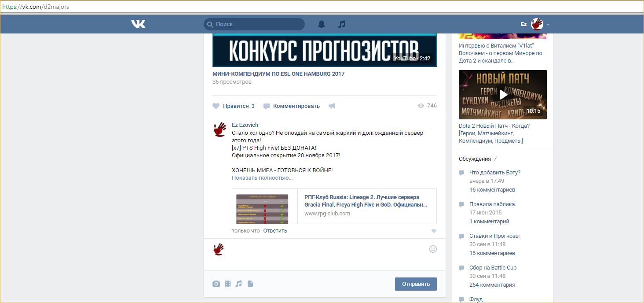Click the вчера в 17:49 date
This screenshot has height=303, width=644.
(487, 181)
